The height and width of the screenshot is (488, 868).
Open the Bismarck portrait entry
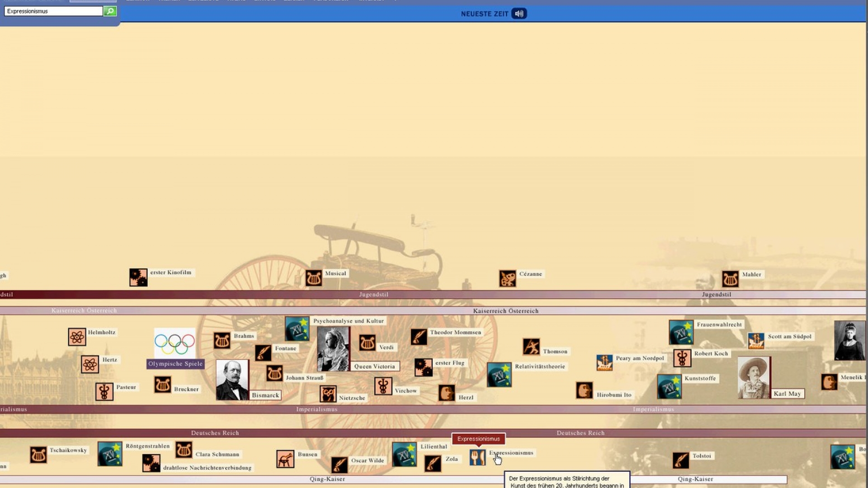(x=232, y=380)
